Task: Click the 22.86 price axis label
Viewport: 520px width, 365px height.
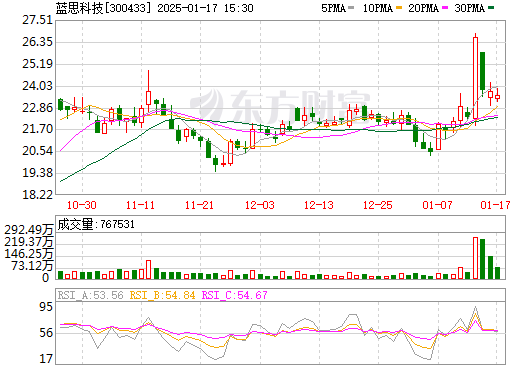Action: (x=37, y=108)
